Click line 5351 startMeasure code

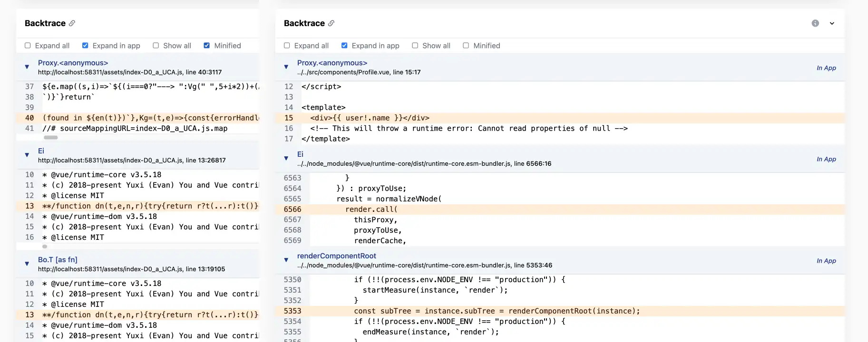click(x=435, y=290)
